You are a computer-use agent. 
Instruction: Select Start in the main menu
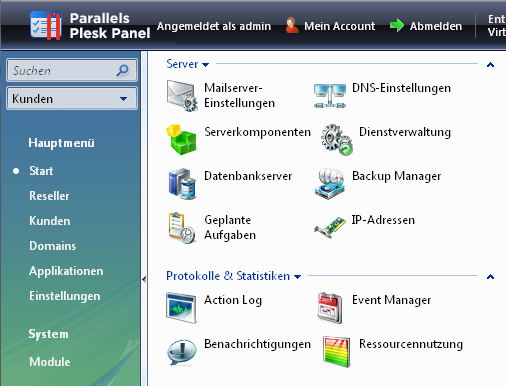[x=41, y=171]
